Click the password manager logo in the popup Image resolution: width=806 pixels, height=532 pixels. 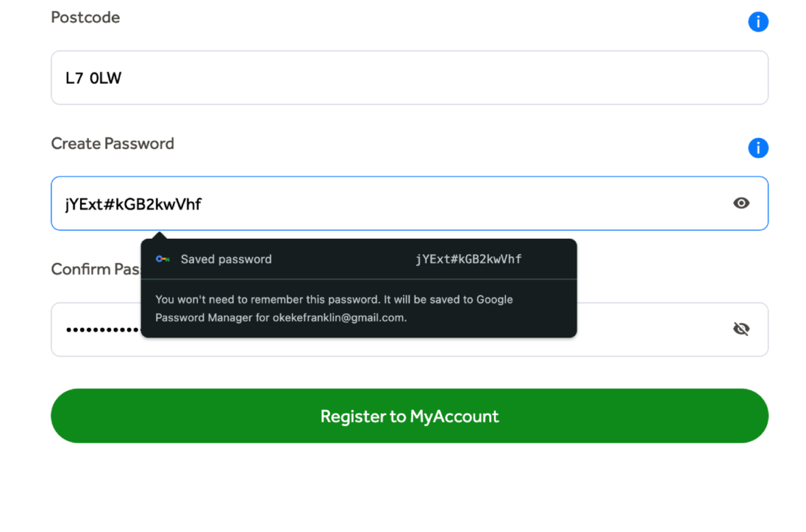(161, 259)
